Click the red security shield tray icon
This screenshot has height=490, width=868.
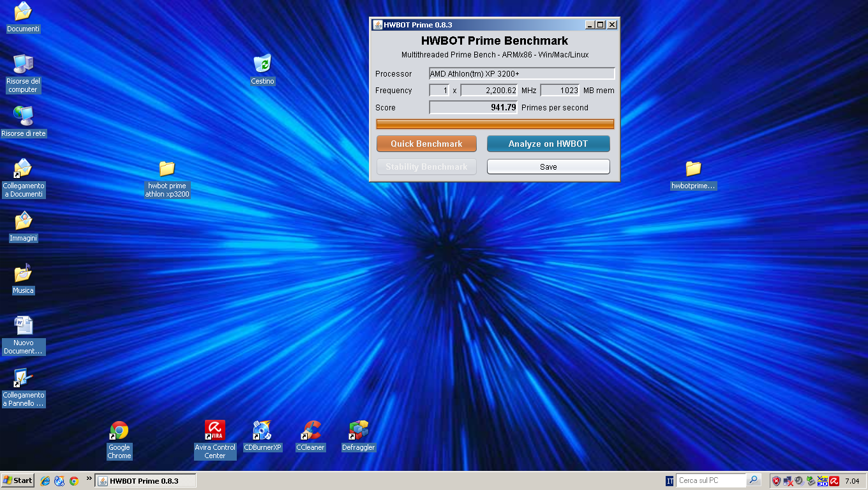click(776, 481)
